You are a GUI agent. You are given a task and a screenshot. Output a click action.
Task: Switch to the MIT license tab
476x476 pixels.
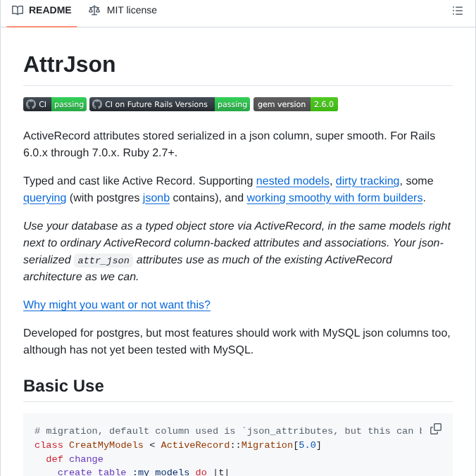123,11
